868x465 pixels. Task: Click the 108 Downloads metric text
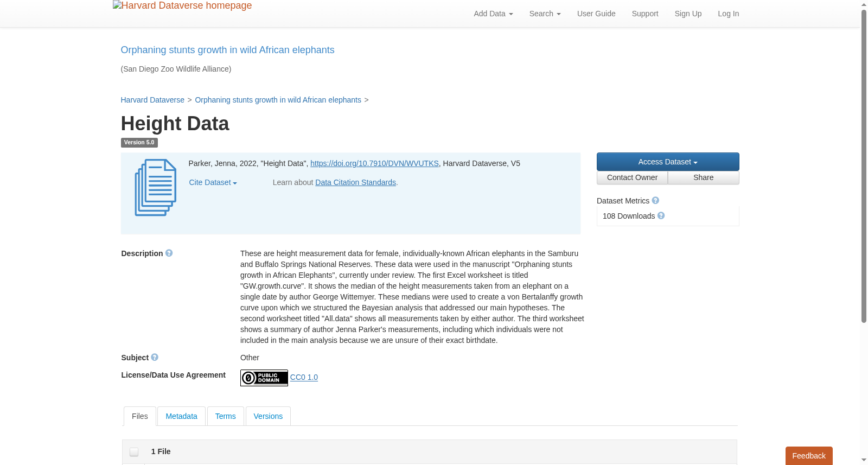pyautogui.click(x=629, y=216)
